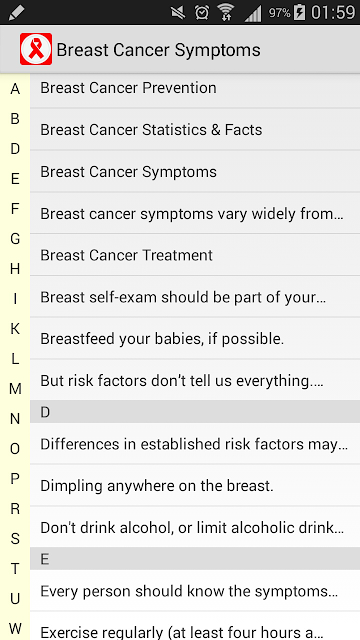360x640 pixels.
Task: Open 'Dimpling anywhere on the breast.'
Action: pos(195,486)
